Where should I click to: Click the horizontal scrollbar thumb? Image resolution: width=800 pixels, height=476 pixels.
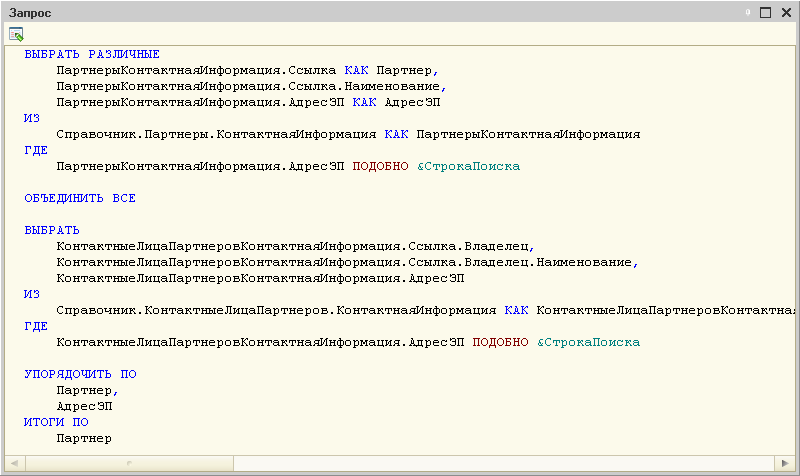click(130, 463)
